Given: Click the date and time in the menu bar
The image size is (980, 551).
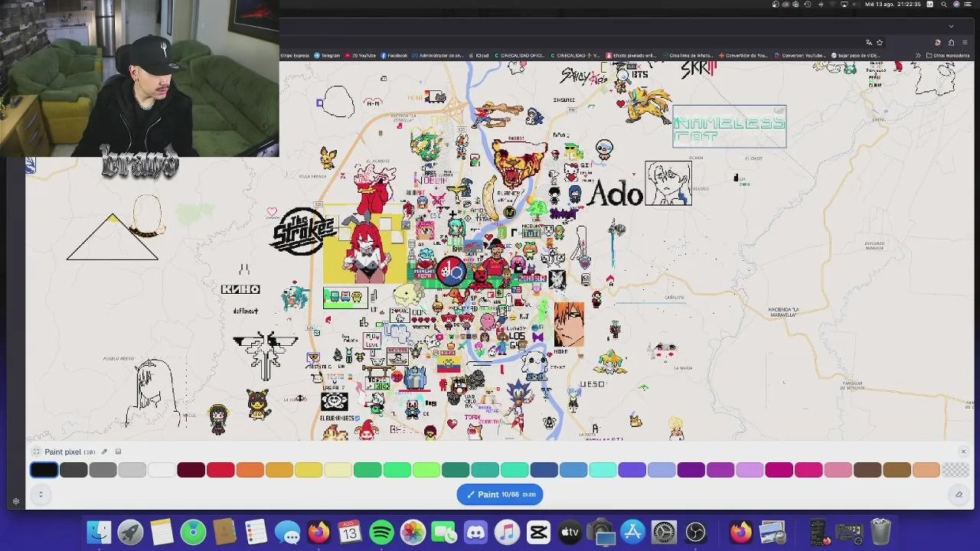Looking at the screenshot, I should [893, 5].
